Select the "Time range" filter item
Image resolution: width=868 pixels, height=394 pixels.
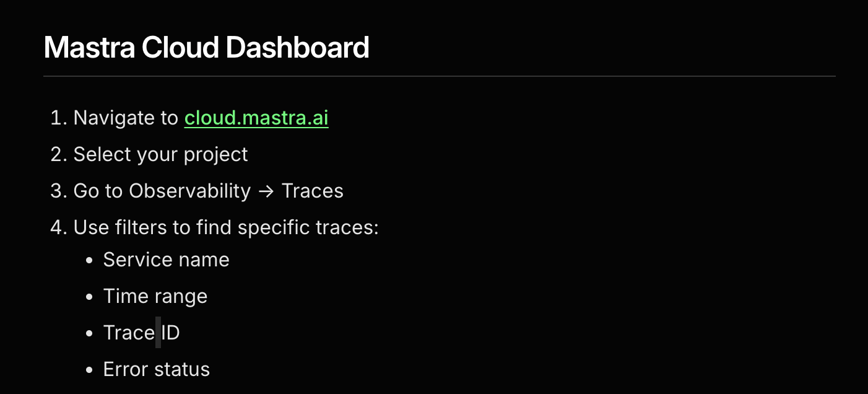(x=155, y=296)
